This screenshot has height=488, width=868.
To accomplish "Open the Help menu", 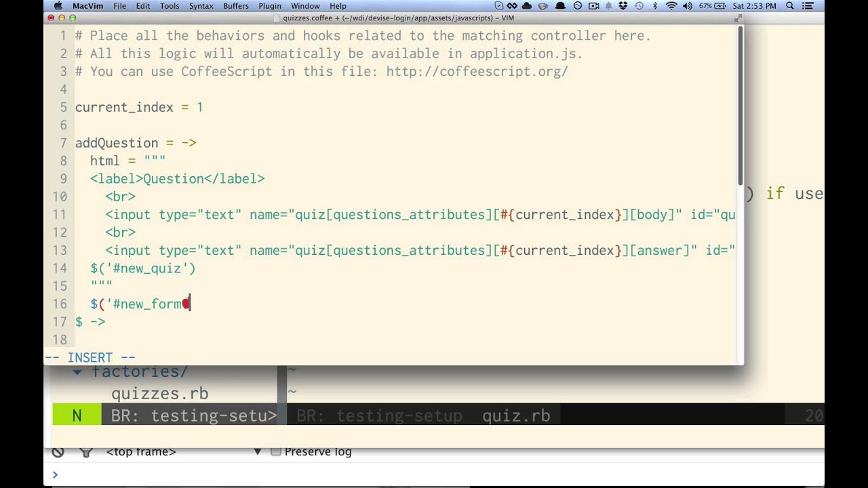I will 338,6.
